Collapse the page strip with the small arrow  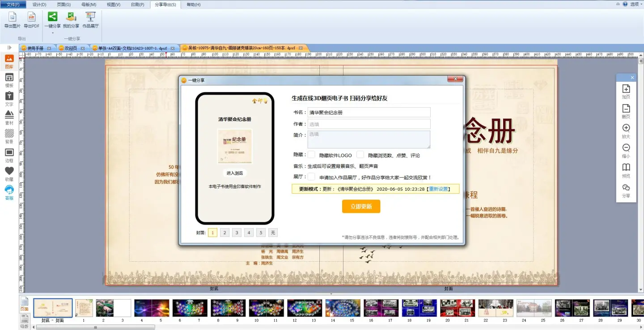coord(331,294)
